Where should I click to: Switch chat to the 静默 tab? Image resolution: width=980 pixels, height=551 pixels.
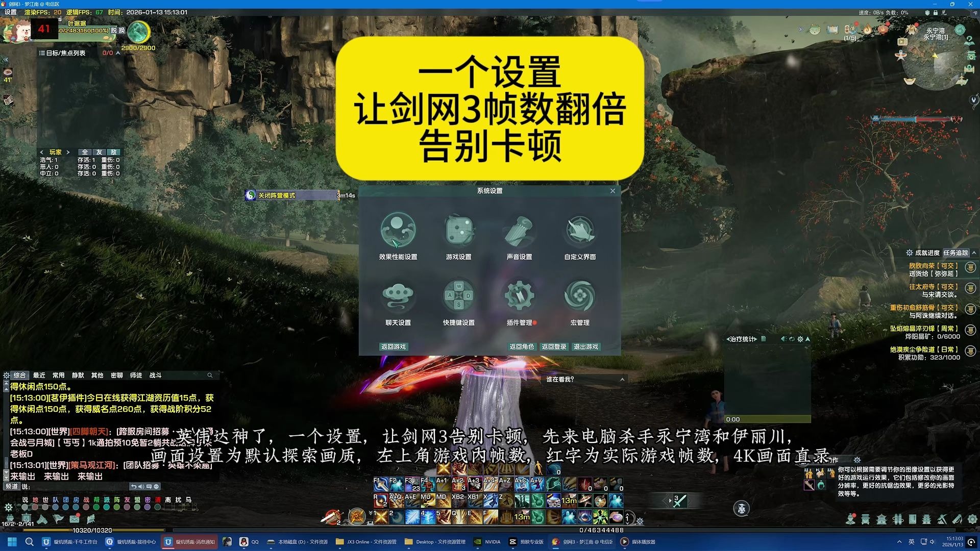click(78, 375)
